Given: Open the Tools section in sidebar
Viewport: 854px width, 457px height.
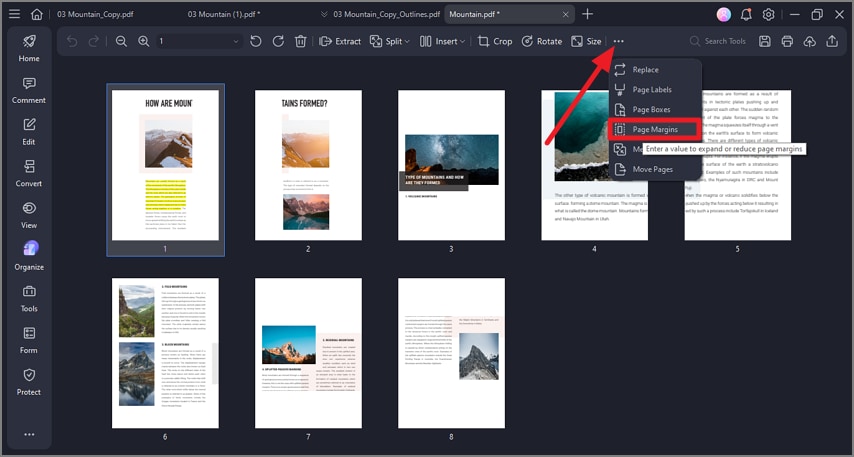Looking at the screenshot, I should (x=29, y=298).
